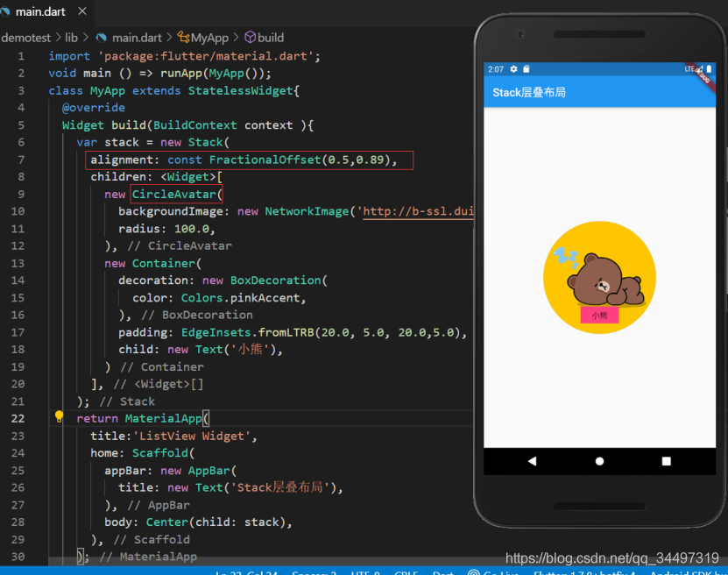The width and height of the screenshot is (728, 575).
Task: Change CRLF line endings in status bar
Action: (406, 572)
